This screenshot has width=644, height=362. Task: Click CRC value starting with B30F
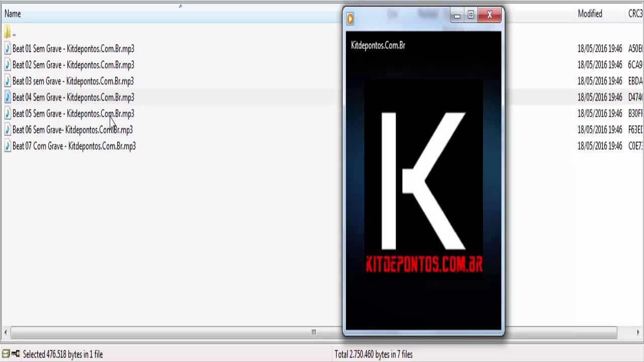tap(636, 114)
